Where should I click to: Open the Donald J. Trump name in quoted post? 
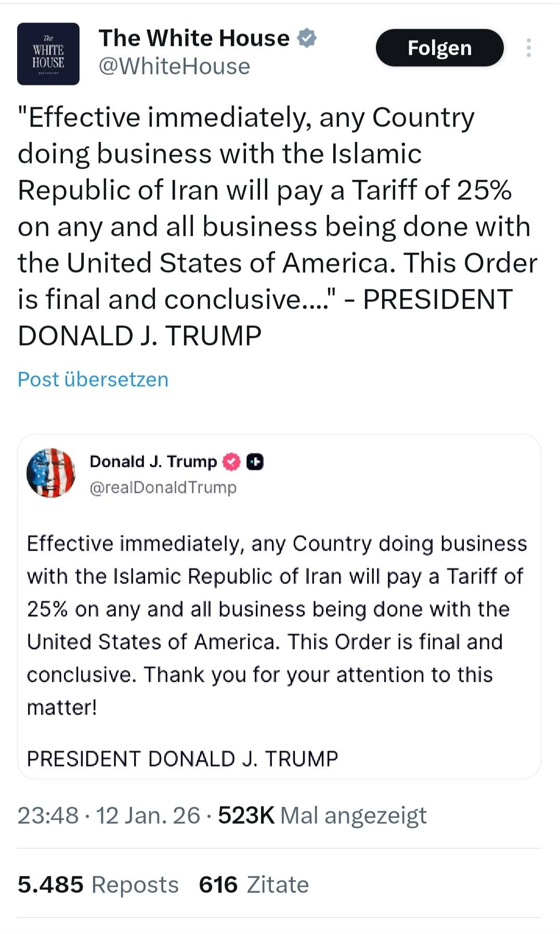(153, 462)
